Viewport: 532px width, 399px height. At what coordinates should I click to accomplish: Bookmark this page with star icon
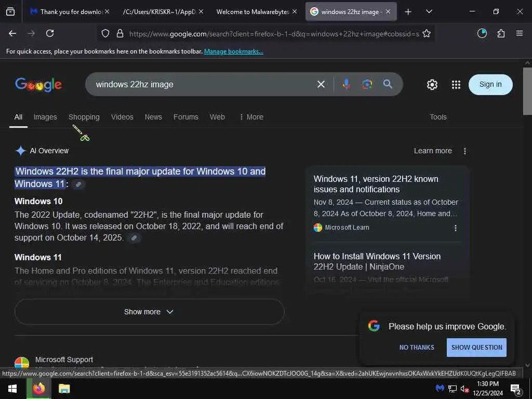coord(427,33)
